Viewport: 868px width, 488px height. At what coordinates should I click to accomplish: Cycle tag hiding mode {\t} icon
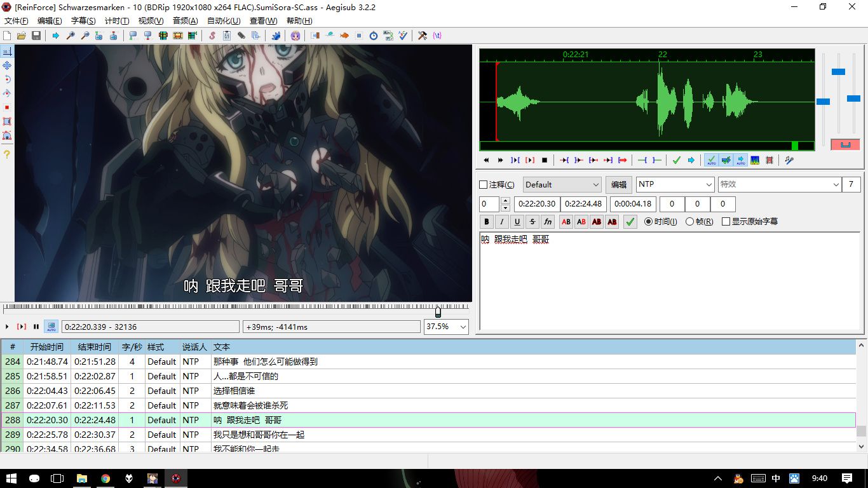pyautogui.click(x=437, y=36)
